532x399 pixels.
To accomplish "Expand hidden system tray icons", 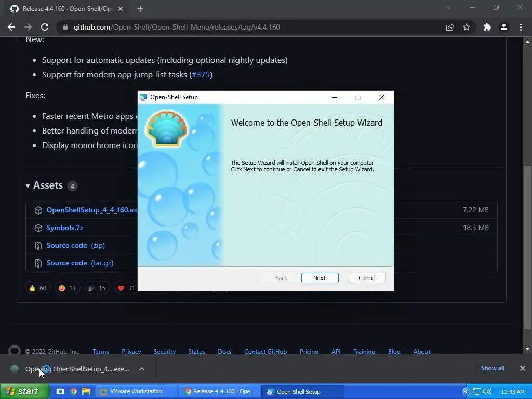I will 466,392.
